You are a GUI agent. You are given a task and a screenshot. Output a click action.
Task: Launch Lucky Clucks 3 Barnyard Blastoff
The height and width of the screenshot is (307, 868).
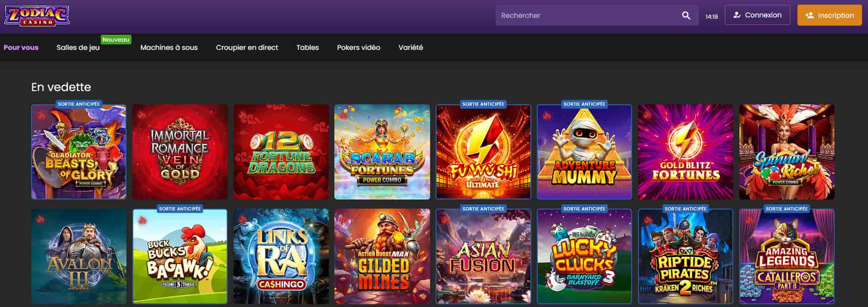(584, 257)
